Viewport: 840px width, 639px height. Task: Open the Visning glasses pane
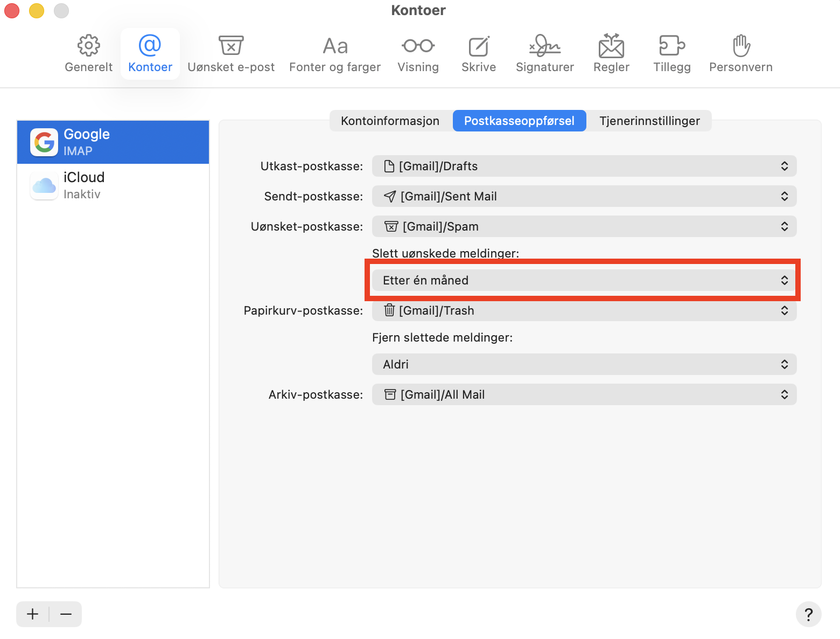click(418, 54)
